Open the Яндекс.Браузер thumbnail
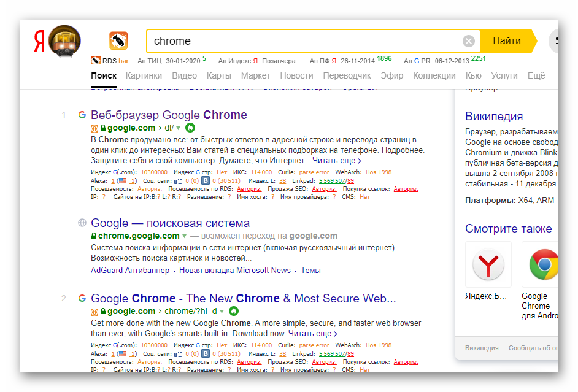578x392 pixels. (x=488, y=264)
